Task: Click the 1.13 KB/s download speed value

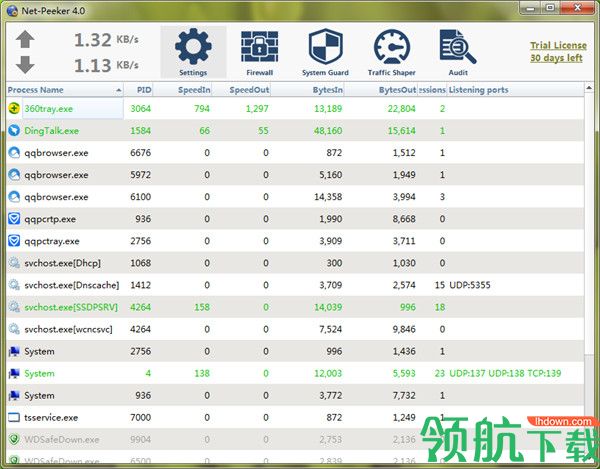Action: [106, 65]
